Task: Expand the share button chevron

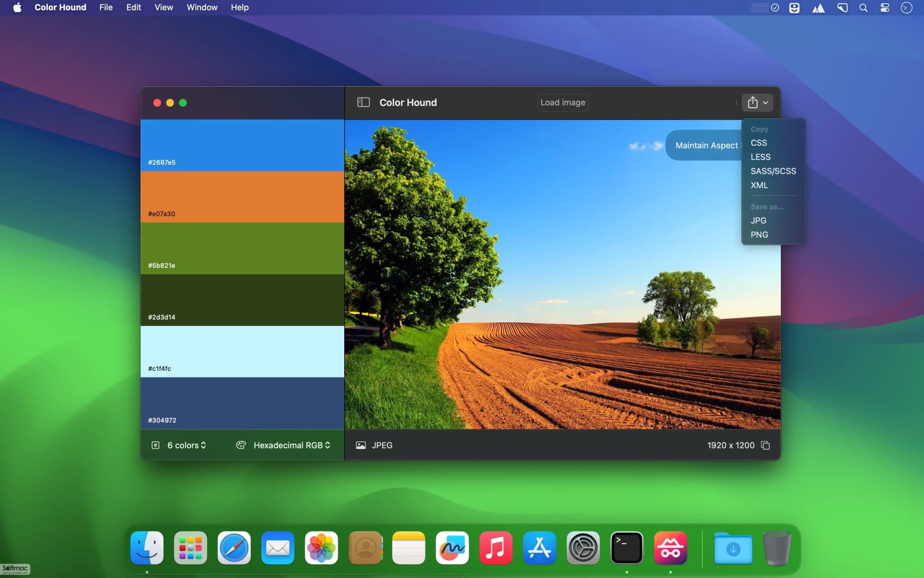Action: [x=766, y=103]
